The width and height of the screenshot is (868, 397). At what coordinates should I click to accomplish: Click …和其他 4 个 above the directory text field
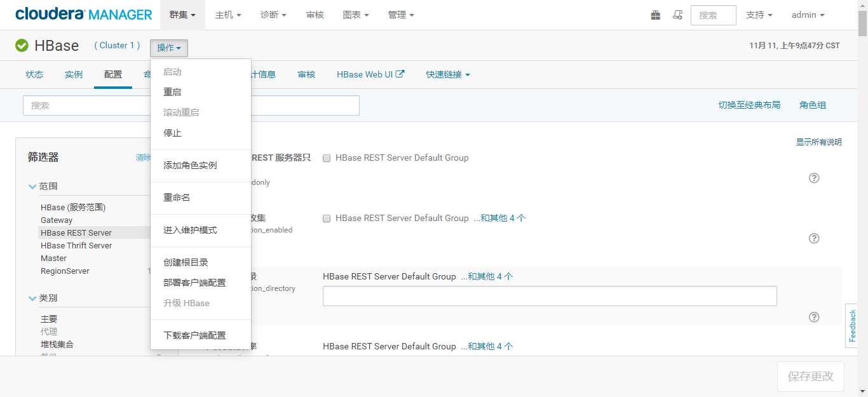(x=487, y=276)
